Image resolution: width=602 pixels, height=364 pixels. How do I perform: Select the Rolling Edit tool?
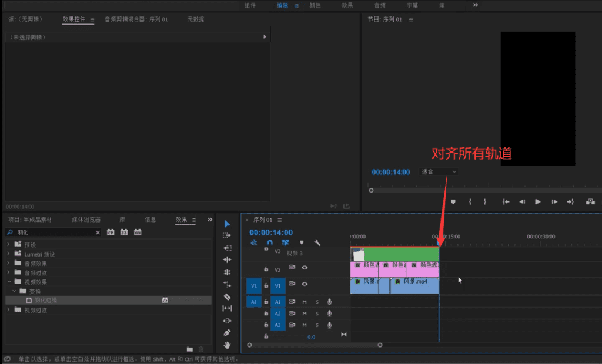(227, 272)
